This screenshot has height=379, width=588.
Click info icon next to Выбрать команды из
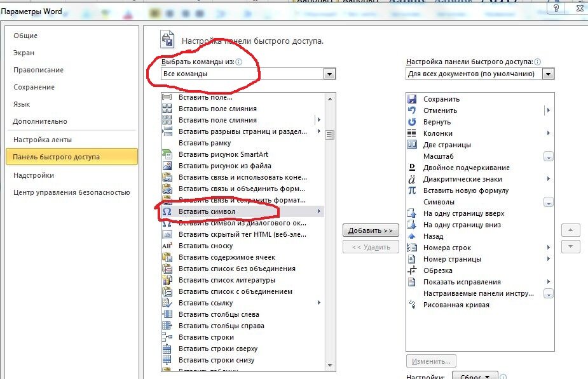pyautogui.click(x=239, y=62)
